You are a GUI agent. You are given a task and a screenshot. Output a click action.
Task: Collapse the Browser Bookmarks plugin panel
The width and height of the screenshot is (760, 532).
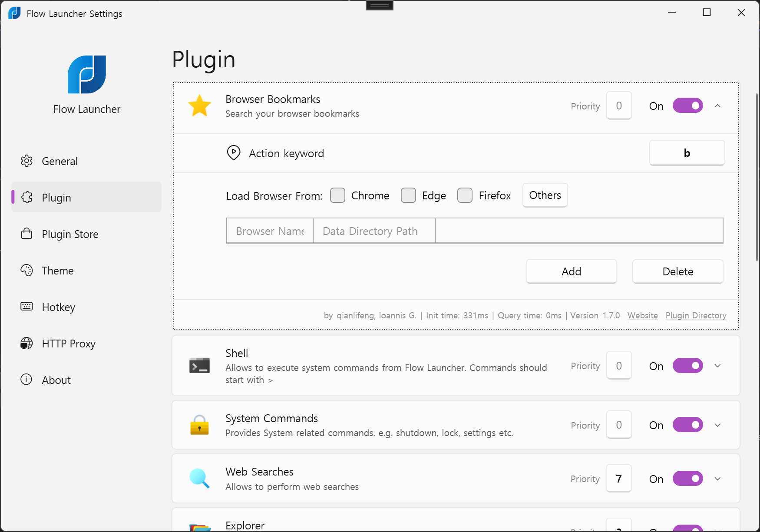click(717, 106)
